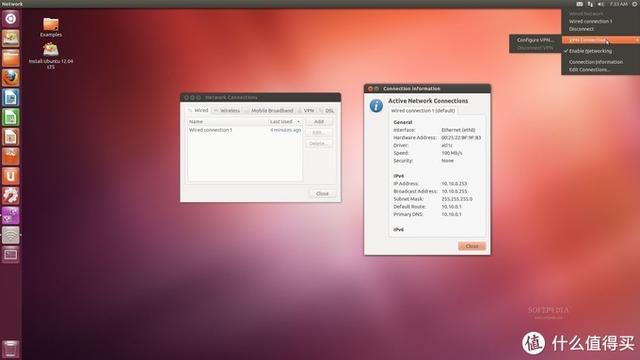
Task: Open Ubuntu Software Center from the launcher
Action: coord(11,156)
